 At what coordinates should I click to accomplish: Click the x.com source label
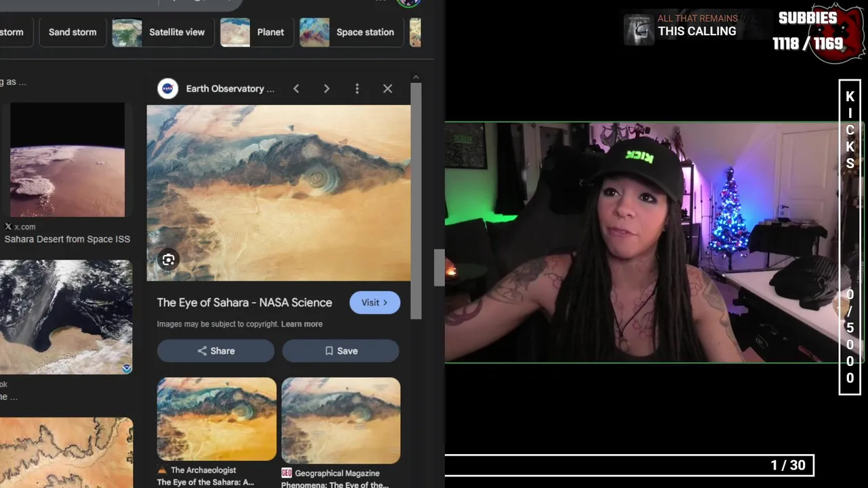tap(20, 226)
